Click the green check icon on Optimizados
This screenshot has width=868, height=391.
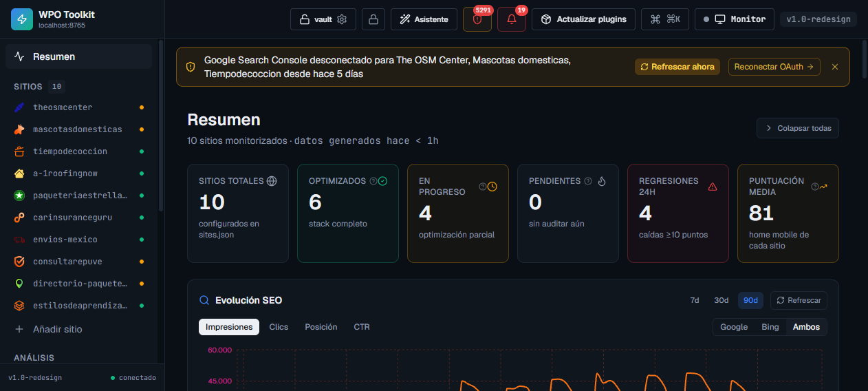coord(383,181)
